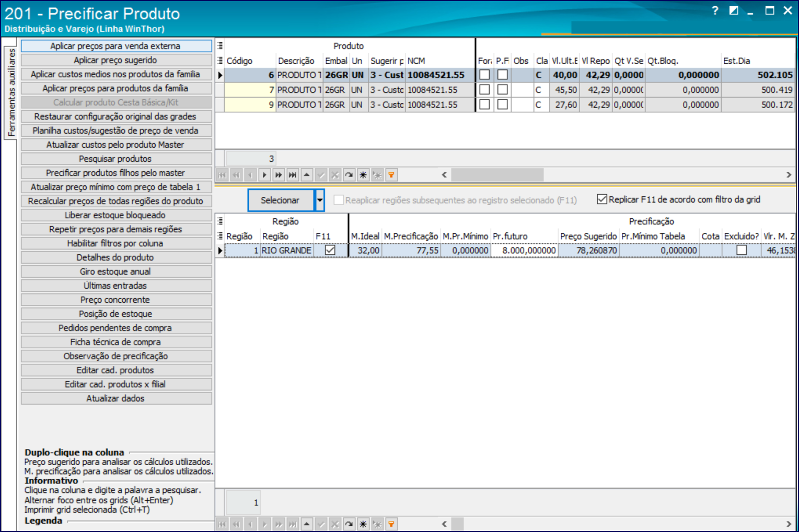Refresh data in Precificação grid navigator

(x=349, y=524)
